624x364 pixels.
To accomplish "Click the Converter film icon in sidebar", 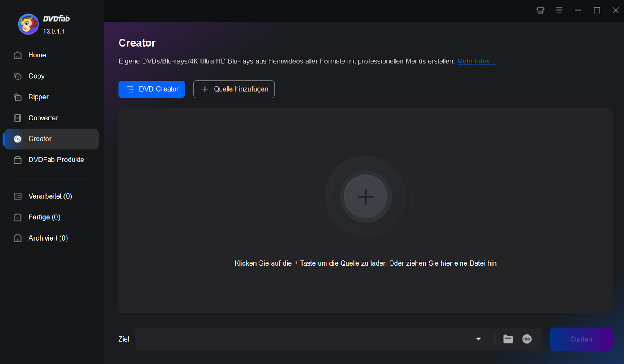I will point(18,118).
